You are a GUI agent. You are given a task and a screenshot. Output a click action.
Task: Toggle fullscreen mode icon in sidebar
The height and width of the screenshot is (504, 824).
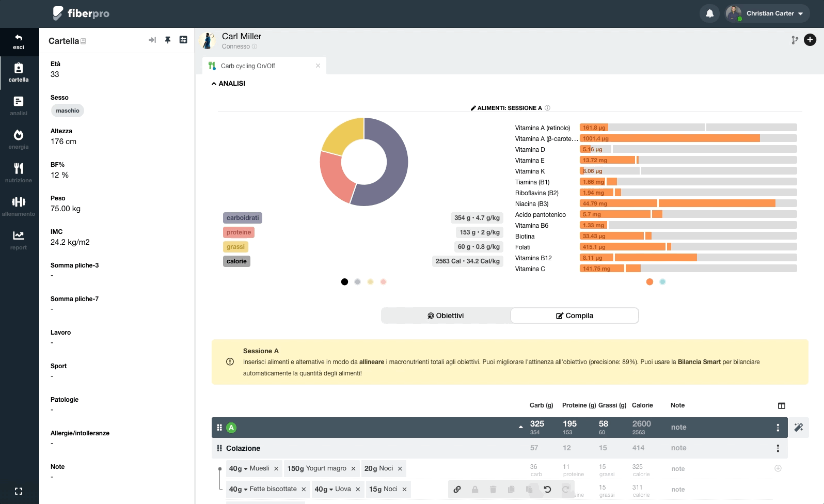19,491
